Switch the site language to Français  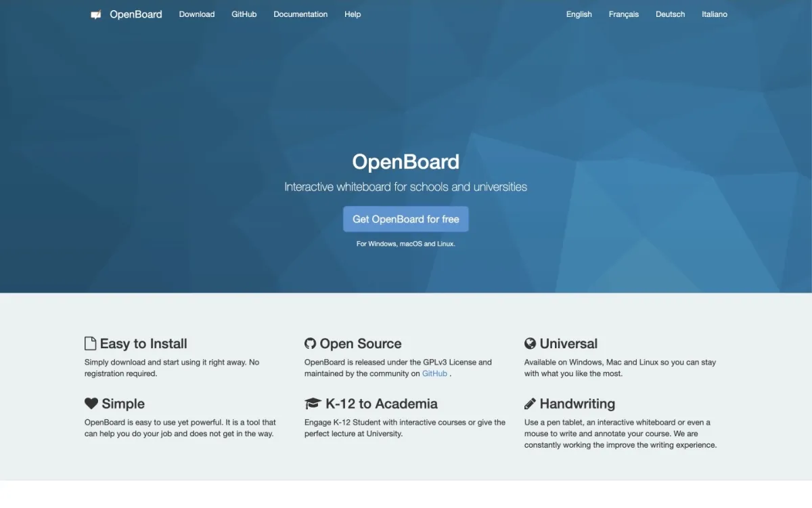(623, 14)
